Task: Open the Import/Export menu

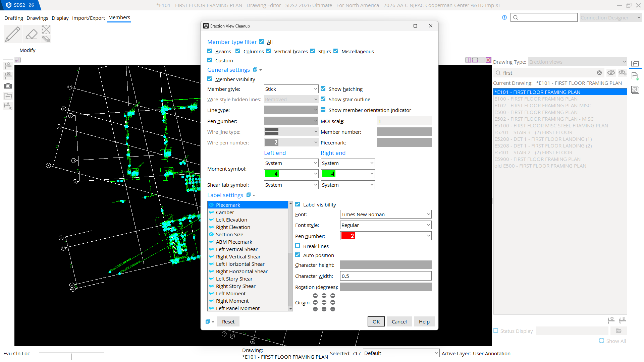Action: (88, 18)
